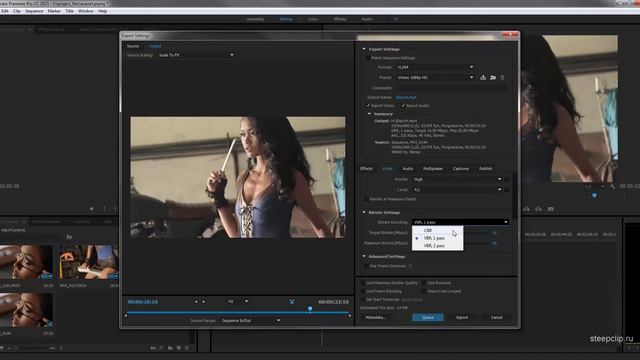Click the Metadata button
The image size is (640, 360).
376,318
